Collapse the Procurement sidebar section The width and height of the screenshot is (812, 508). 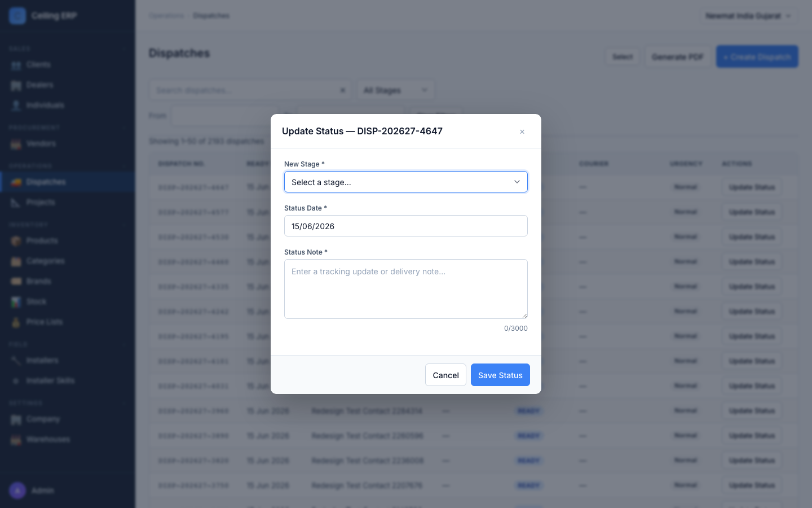click(x=124, y=128)
